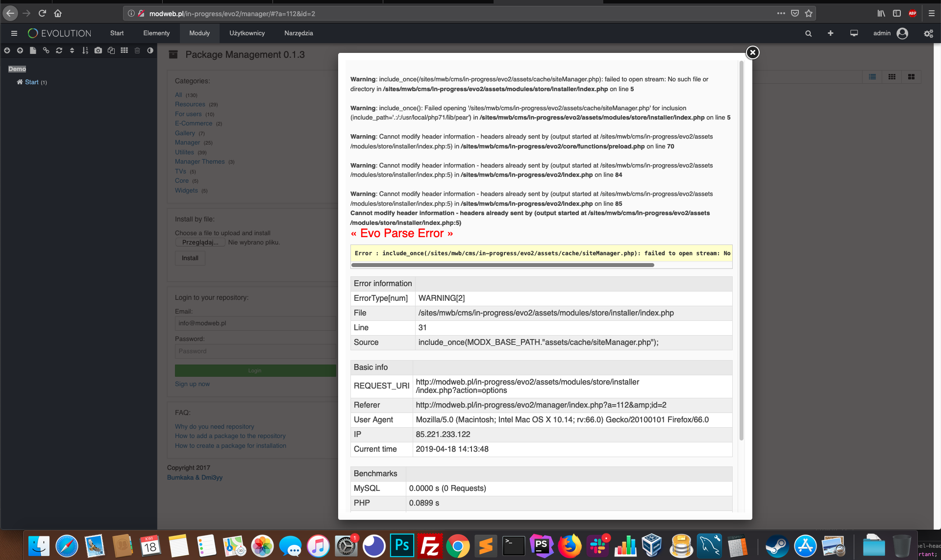Open the Narzędzia menu
Viewport: 941px width, 560px height.
tap(298, 33)
